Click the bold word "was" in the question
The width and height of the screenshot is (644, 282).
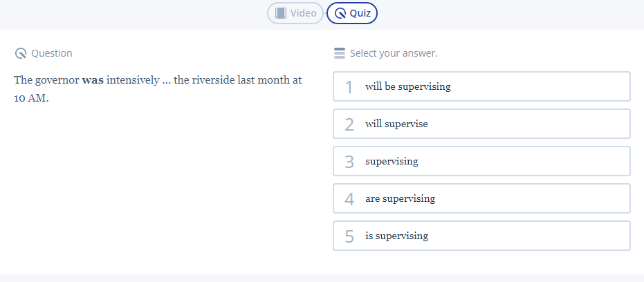tap(93, 80)
